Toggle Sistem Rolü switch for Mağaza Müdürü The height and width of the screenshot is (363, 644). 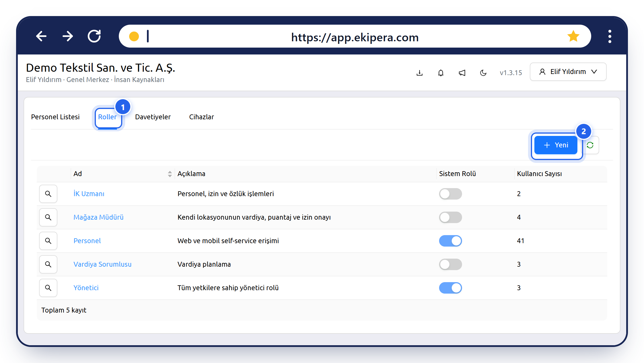(450, 217)
